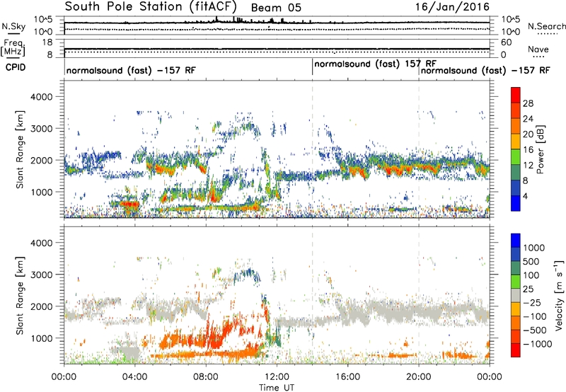Click the 'Beam 05' label

(276, 8)
